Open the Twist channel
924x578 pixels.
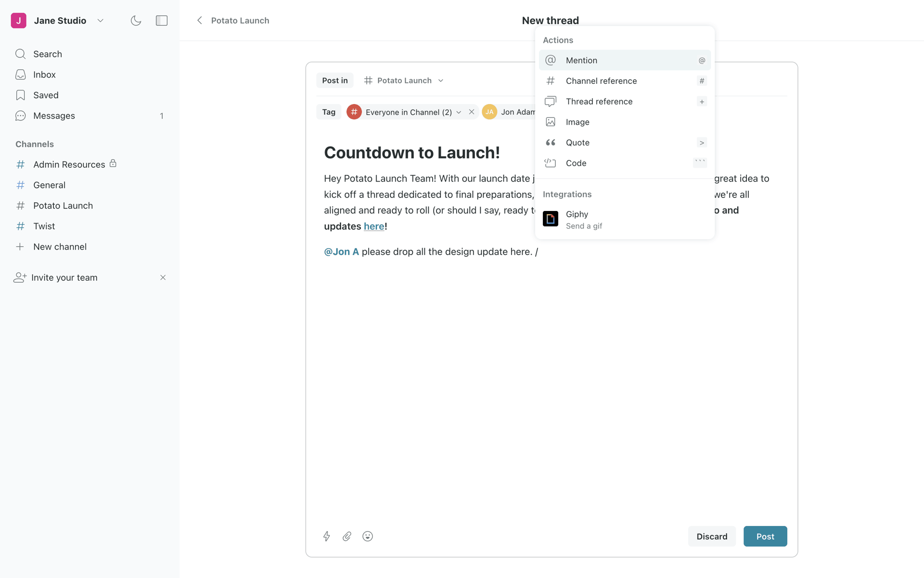[x=90, y=226]
